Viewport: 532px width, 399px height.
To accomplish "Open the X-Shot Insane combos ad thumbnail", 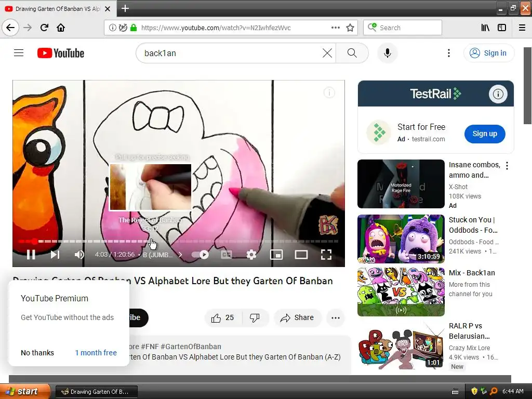I will pyautogui.click(x=401, y=184).
